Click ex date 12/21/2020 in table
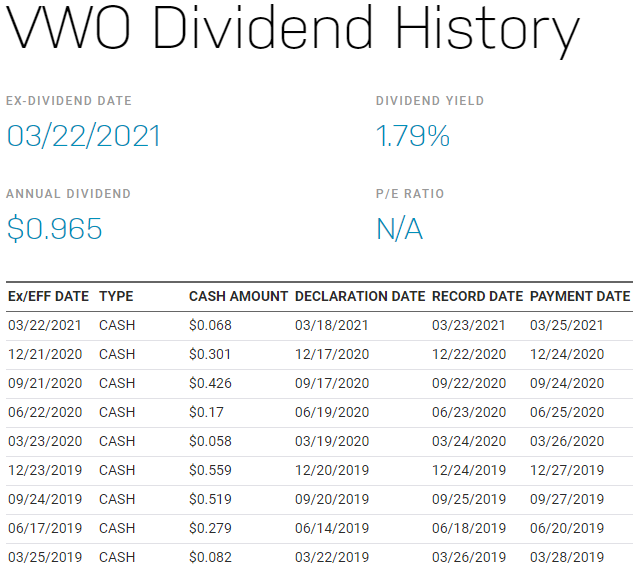This screenshot has height=572, width=634. coord(45,354)
